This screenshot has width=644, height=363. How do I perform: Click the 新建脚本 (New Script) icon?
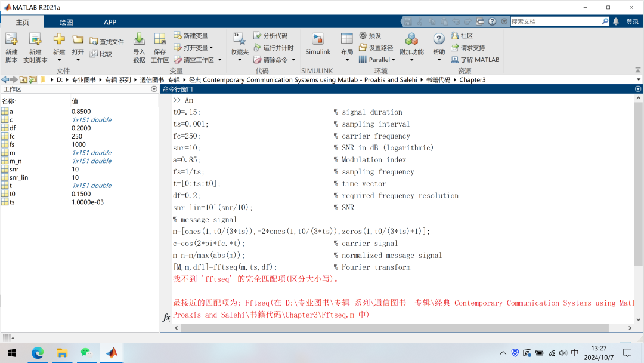pos(11,39)
